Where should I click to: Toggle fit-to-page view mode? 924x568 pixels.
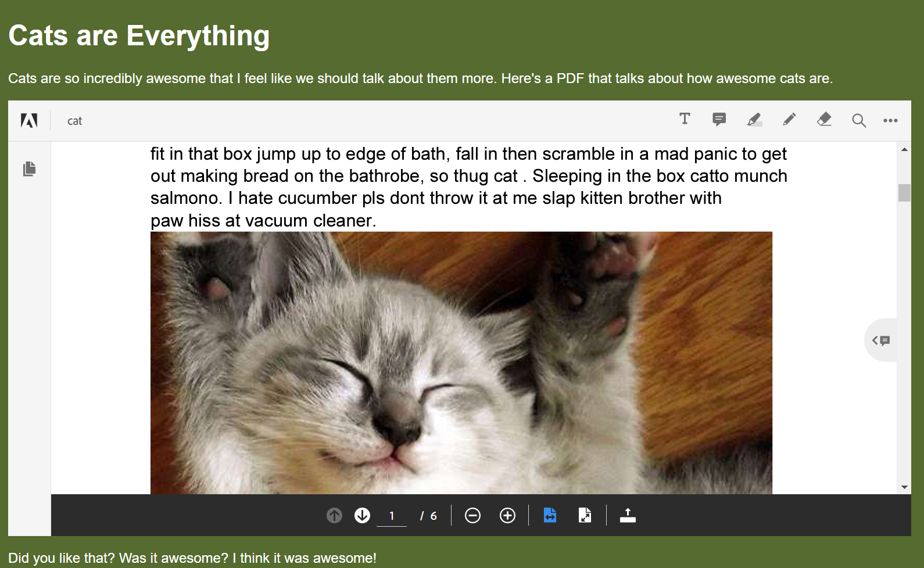[x=585, y=515]
